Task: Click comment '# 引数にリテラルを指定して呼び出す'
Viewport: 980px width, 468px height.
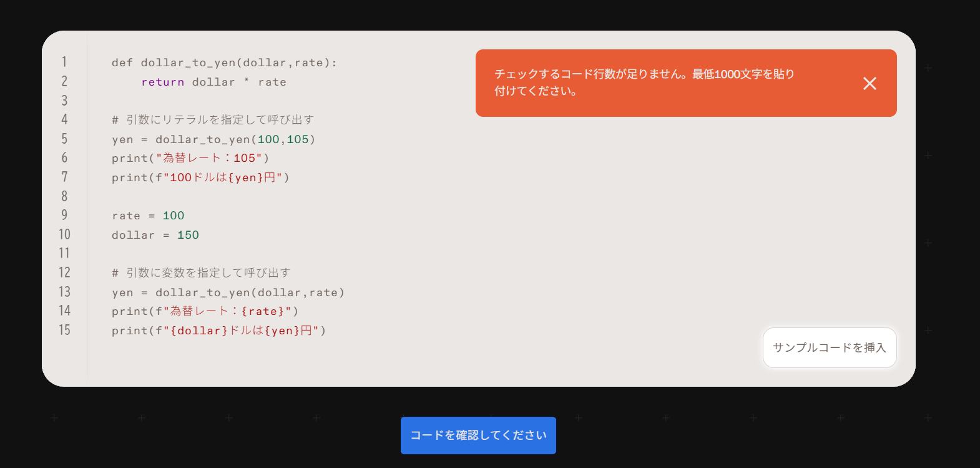Action: coord(213,120)
